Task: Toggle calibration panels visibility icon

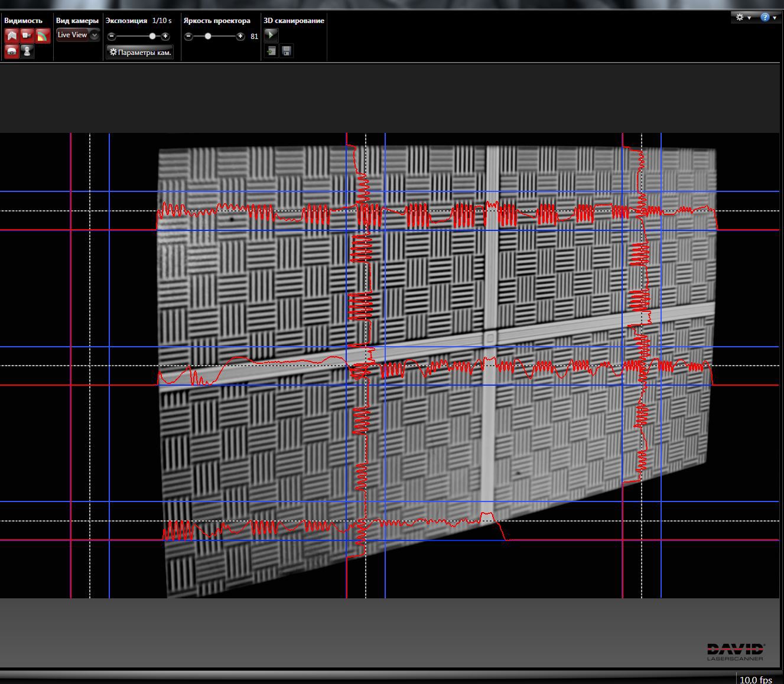Action: click(x=11, y=36)
